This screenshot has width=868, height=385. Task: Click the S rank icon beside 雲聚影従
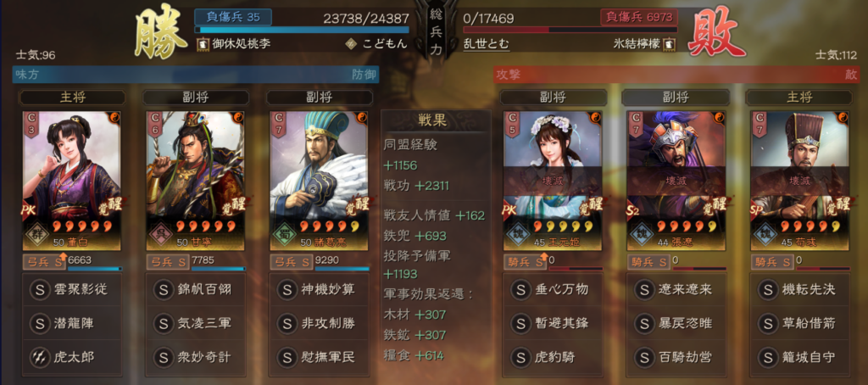pyautogui.click(x=39, y=289)
